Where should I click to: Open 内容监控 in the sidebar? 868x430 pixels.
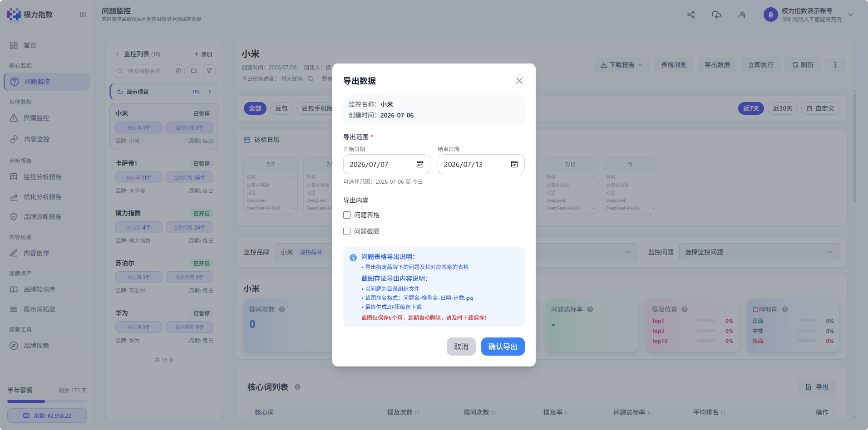click(x=47, y=139)
